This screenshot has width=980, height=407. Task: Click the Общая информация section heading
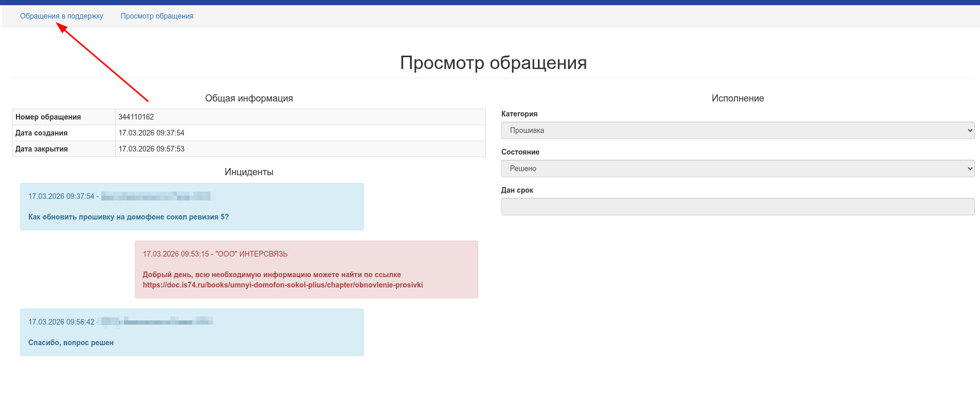coord(249,98)
